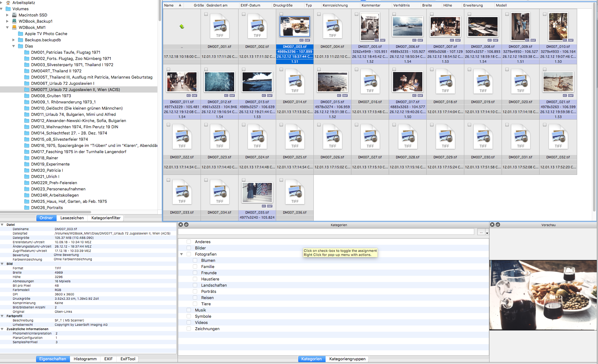
Task: Click the float icon of Vorschau panel
Action: tap(498, 225)
